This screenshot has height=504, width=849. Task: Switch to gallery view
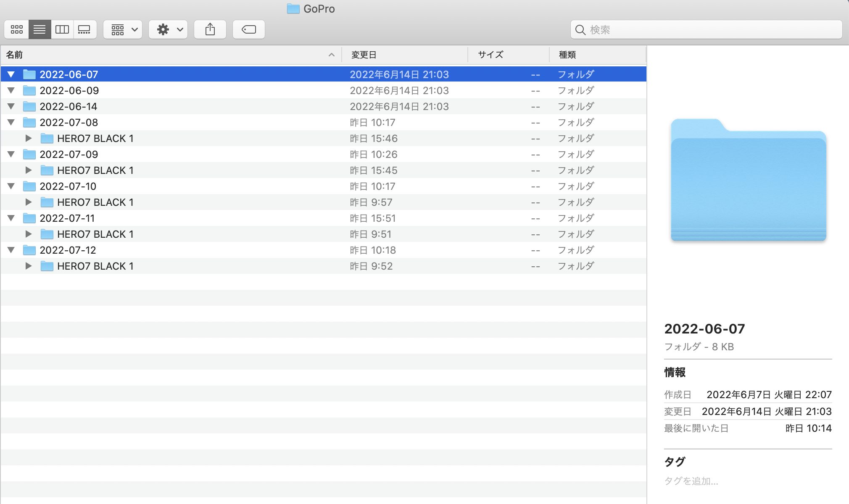84,29
